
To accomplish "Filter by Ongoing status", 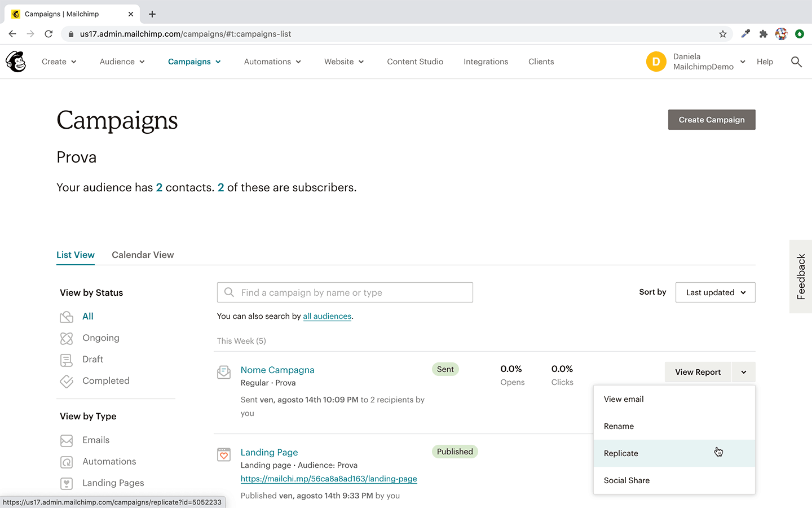I will [x=101, y=338].
